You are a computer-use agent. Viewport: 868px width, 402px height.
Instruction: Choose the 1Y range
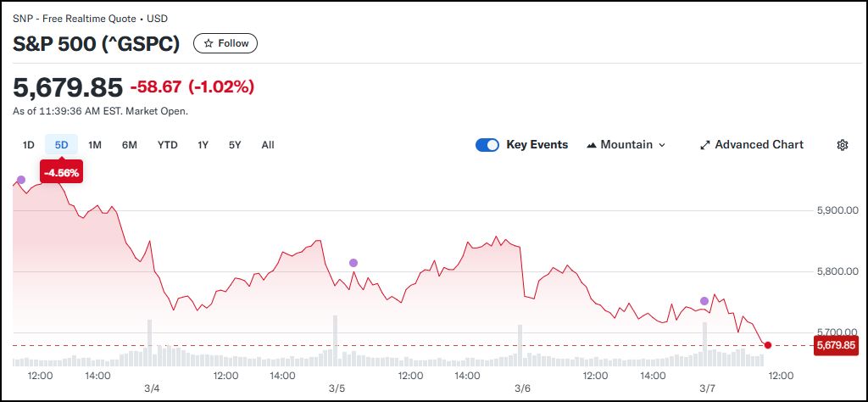tap(203, 145)
